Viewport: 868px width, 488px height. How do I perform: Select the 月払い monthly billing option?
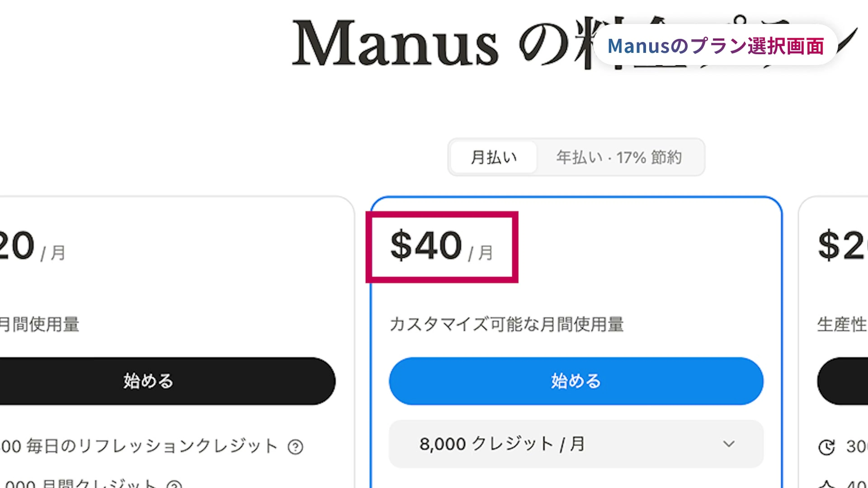(493, 157)
